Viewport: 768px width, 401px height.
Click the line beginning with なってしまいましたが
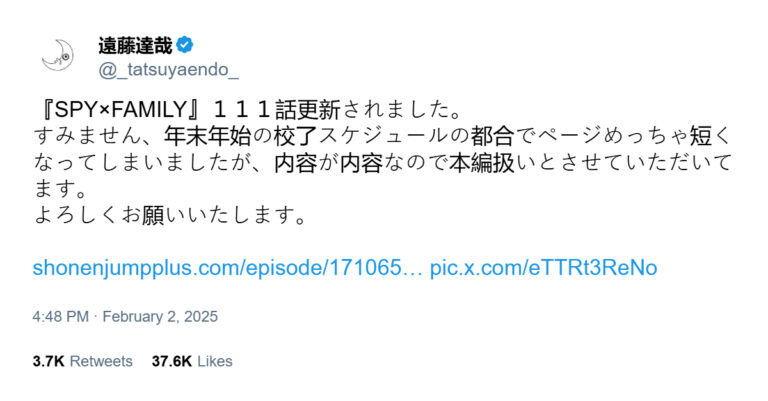(x=383, y=163)
